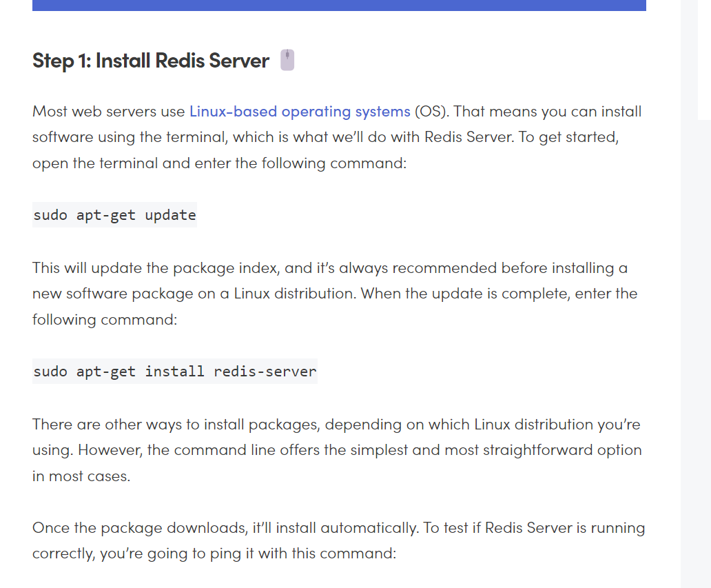Click the word "install" in the second command

click(174, 372)
